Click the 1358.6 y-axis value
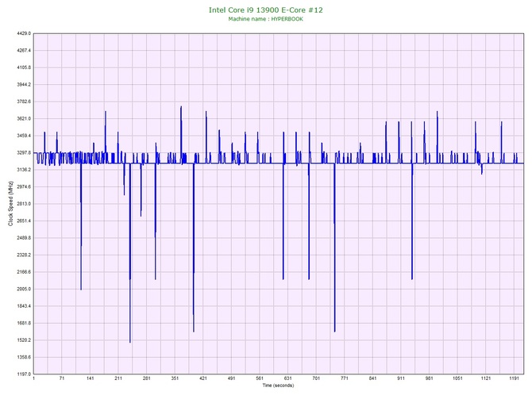The height and width of the screenshot is (399, 532). 24,357
